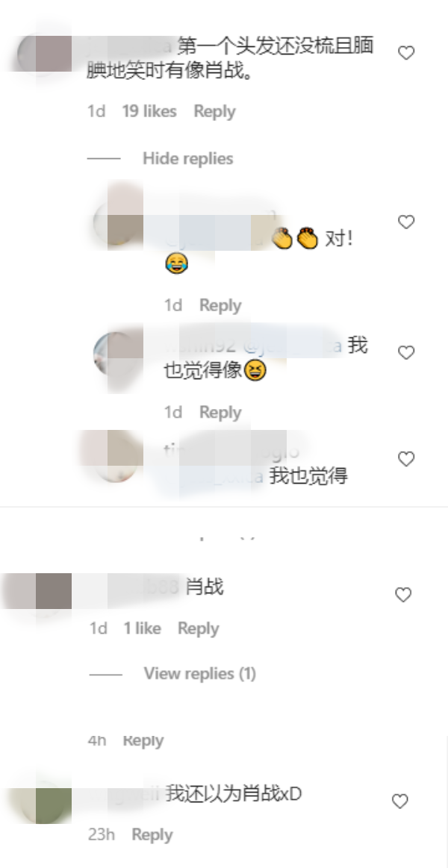Like the reply saying 我也觉得像
Screen dimensions: 448x868
click(x=406, y=352)
